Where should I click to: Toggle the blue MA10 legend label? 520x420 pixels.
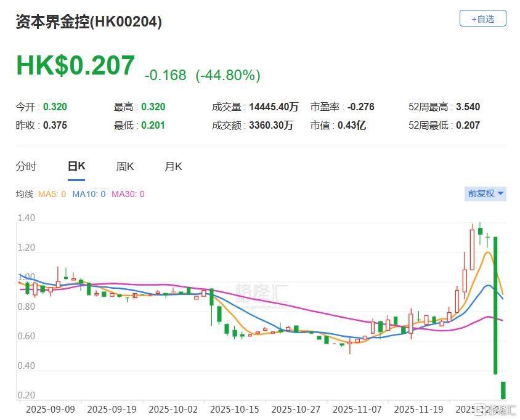coord(89,194)
